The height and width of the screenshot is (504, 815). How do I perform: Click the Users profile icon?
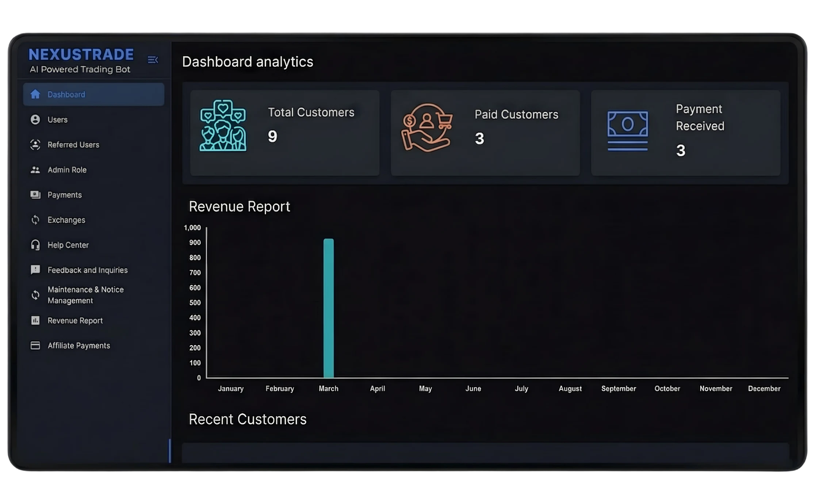(x=35, y=119)
